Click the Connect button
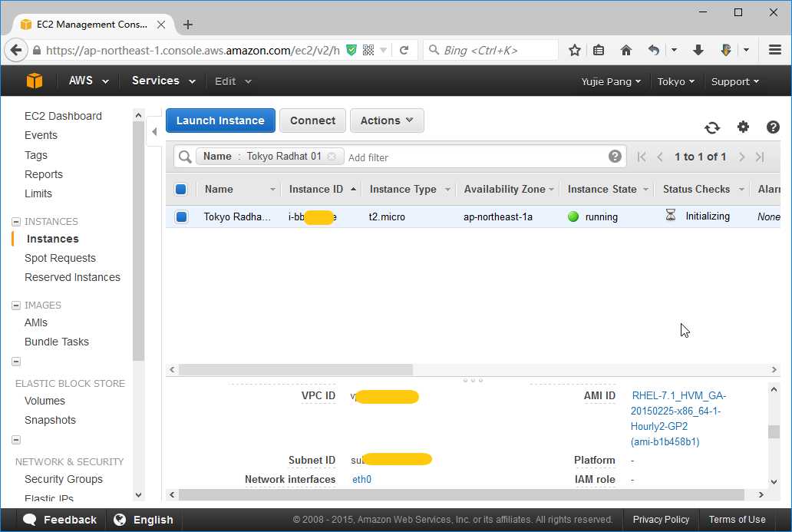Viewport: 792px width, 532px height. click(312, 121)
